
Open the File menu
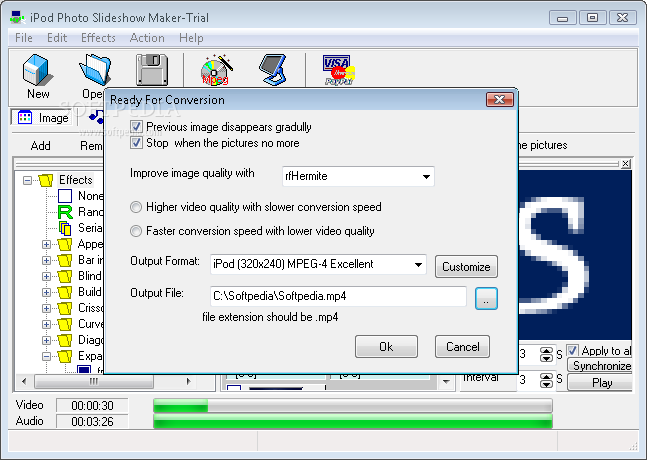tap(24, 38)
